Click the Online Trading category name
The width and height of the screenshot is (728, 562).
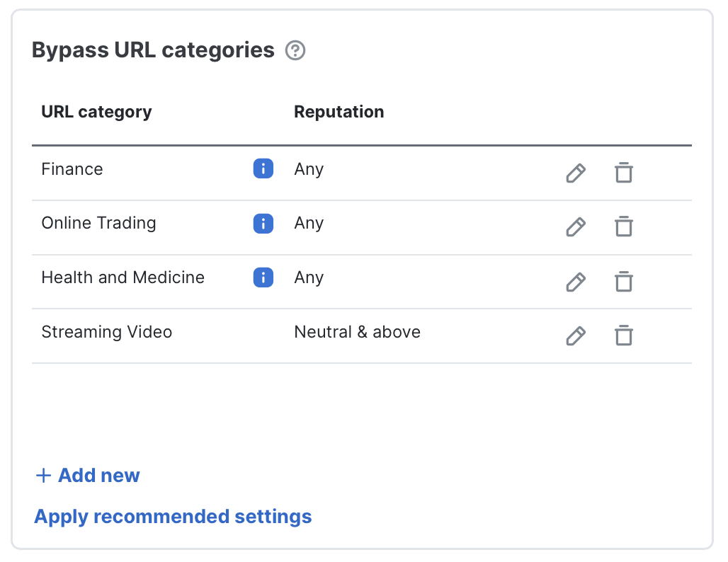(99, 223)
